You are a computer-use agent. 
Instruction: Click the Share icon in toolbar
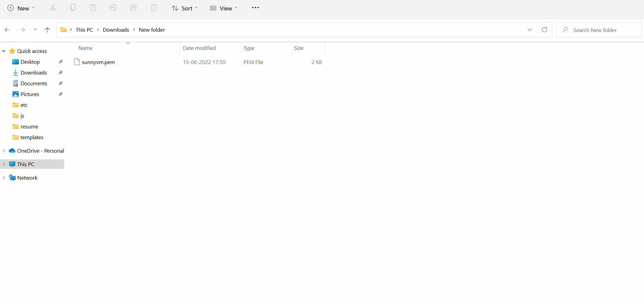(134, 8)
